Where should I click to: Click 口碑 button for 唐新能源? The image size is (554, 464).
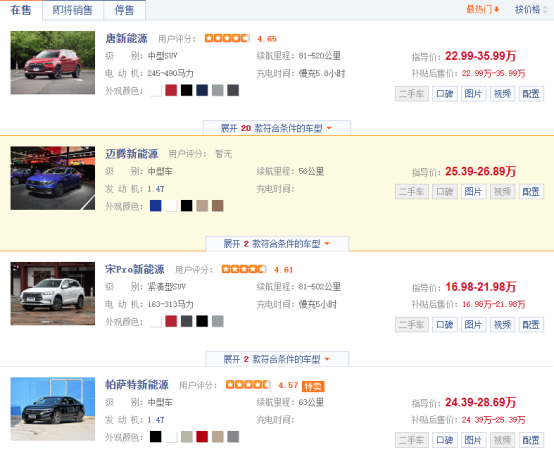pyautogui.click(x=445, y=94)
